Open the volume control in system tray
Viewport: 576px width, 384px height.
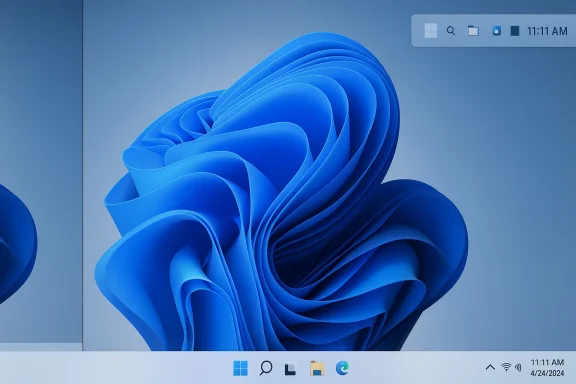click(x=518, y=367)
